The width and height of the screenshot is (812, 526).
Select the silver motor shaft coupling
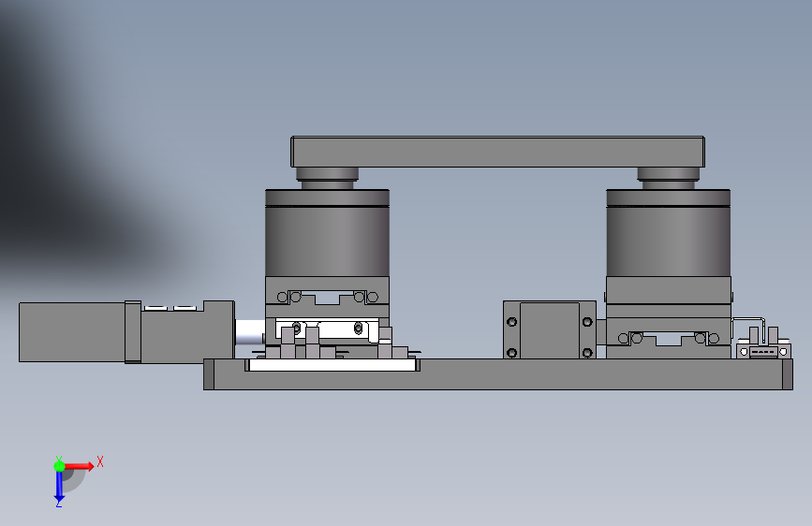point(250,332)
